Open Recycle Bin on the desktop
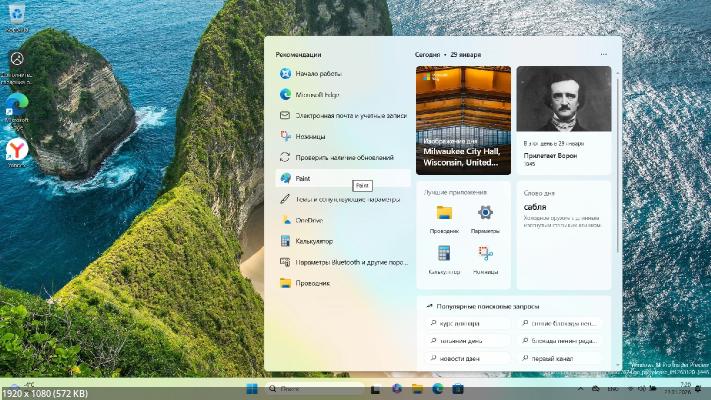This screenshot has height=400, width=711. pos(17,17)
